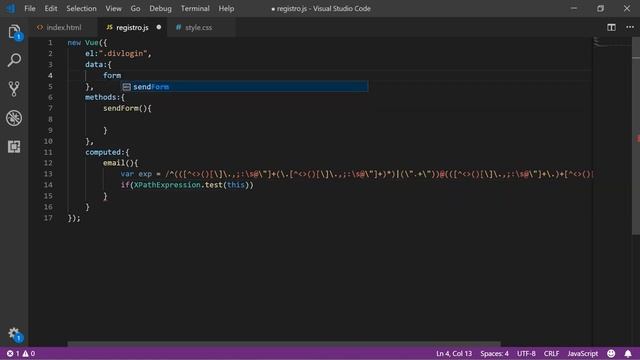Open the Debug view in activity bar
This screenshot has height=360, width=640.
pyautogui.click(x=14, y=118)
